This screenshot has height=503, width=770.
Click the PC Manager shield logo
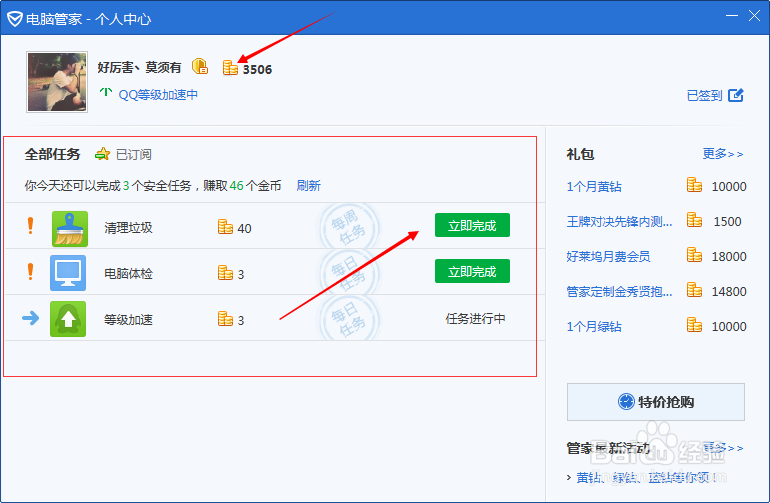click(x=15, y=19)
